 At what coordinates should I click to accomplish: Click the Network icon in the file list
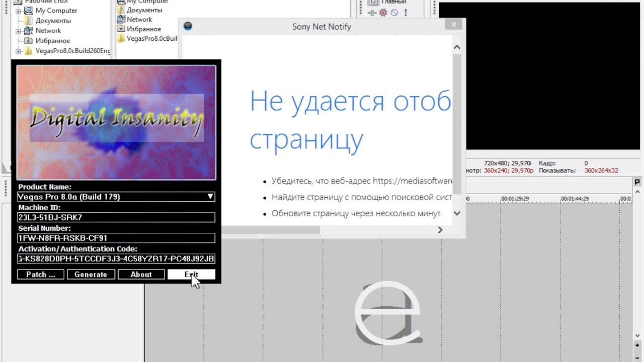(x=121, y=19)
